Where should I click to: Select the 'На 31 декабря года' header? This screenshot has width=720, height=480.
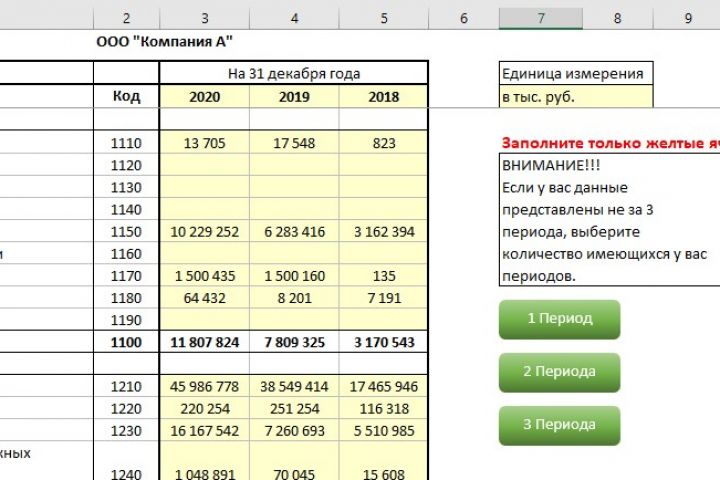click(x=294, y=73)
